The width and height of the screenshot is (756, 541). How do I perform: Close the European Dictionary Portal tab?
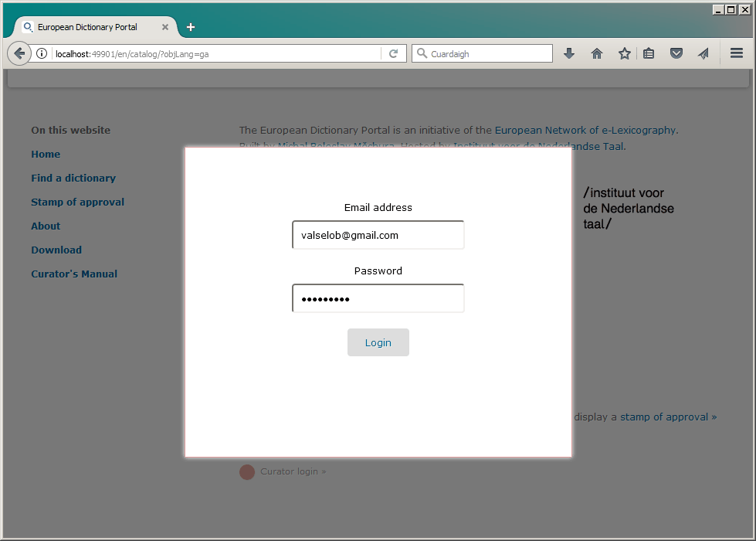[165, 27]
